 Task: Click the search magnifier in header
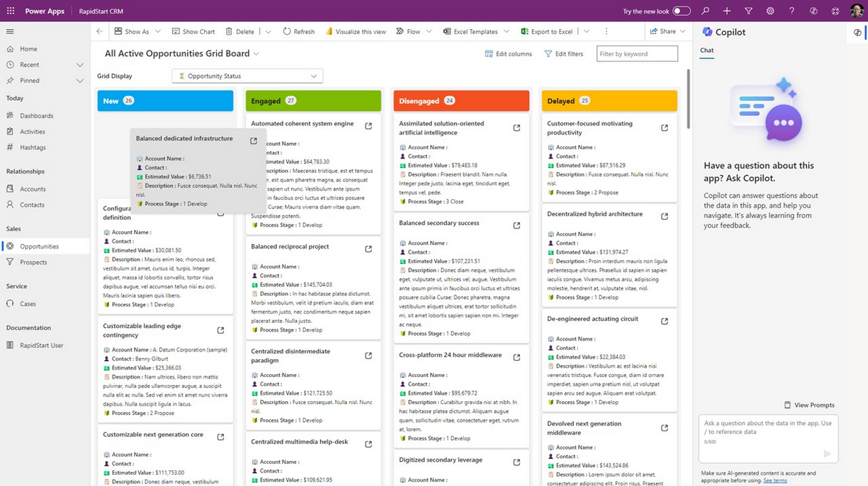tap(705, 11)
